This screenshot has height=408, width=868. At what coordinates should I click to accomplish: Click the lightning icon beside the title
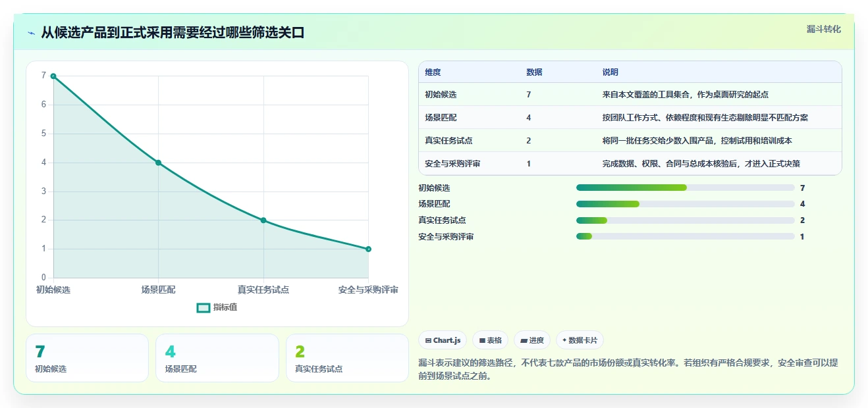pos(31,33)
